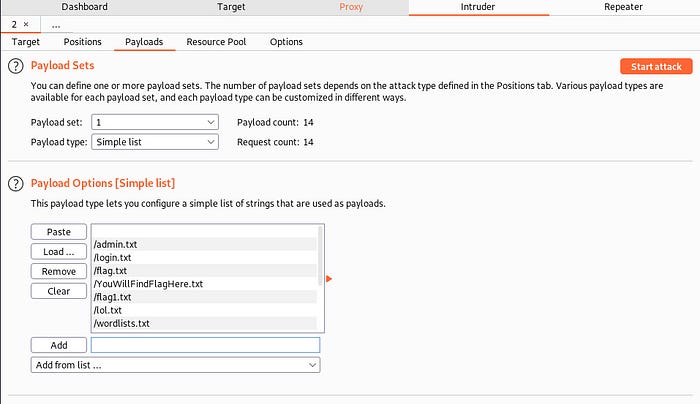Select /admin.txt in payload list
The image size is (700, 404).
[204, 244]
